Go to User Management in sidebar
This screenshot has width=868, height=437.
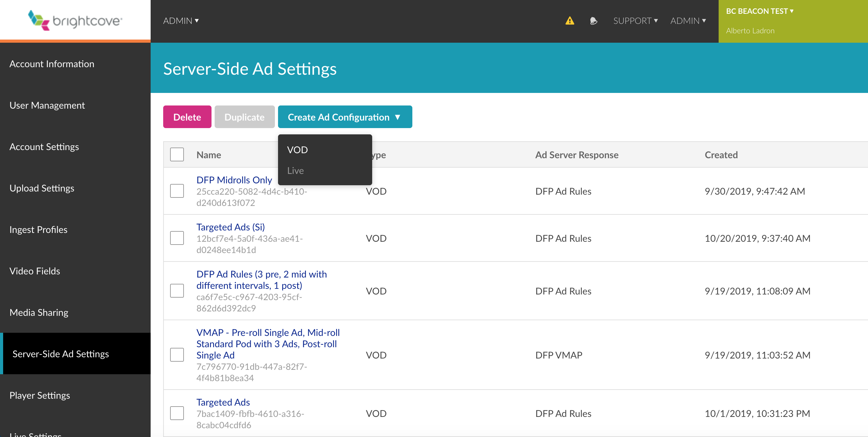47,105
